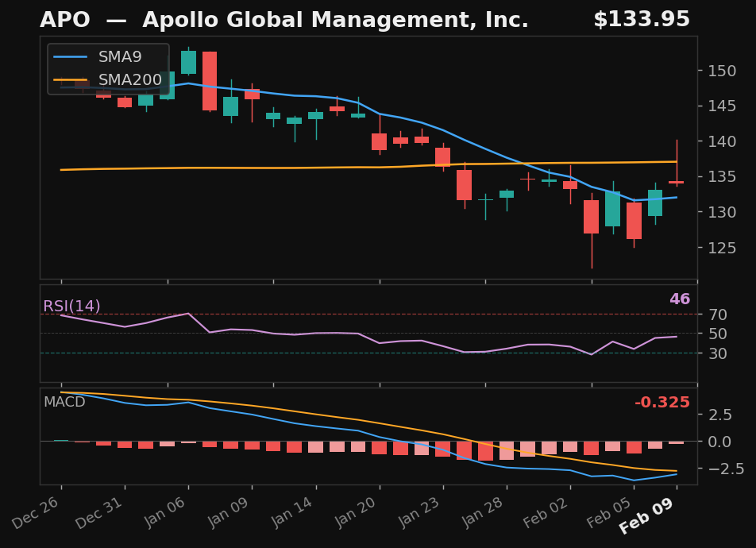Click the Dec 26 date label
The image size is (756, 548).
coord(36,512)
